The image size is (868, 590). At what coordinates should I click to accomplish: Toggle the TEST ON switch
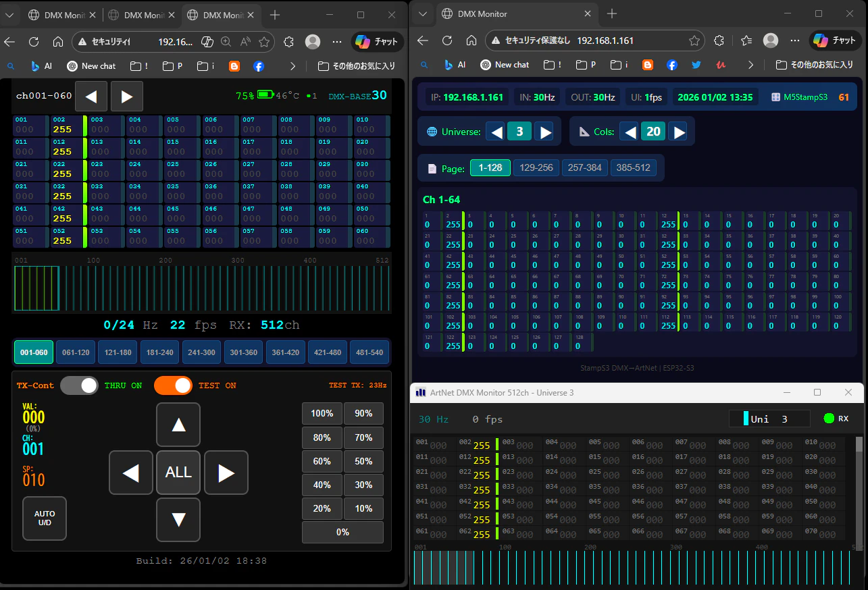click(174, 385)
